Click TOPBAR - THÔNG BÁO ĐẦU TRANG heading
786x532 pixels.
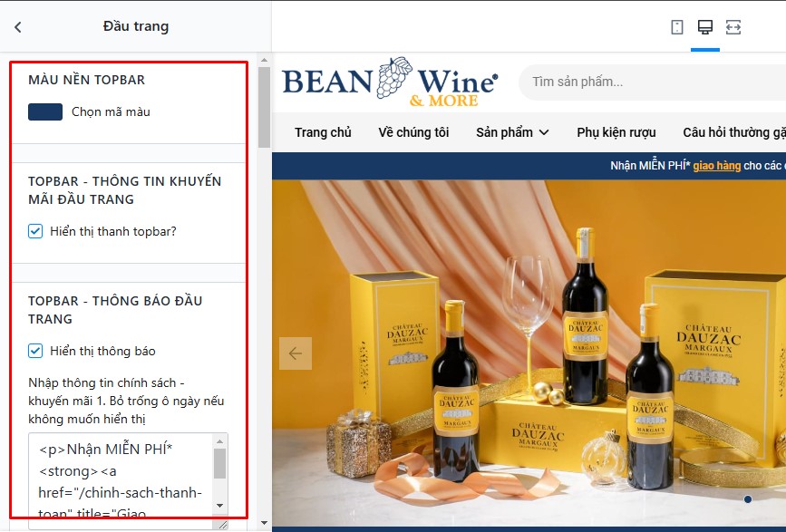coord(115,310)
